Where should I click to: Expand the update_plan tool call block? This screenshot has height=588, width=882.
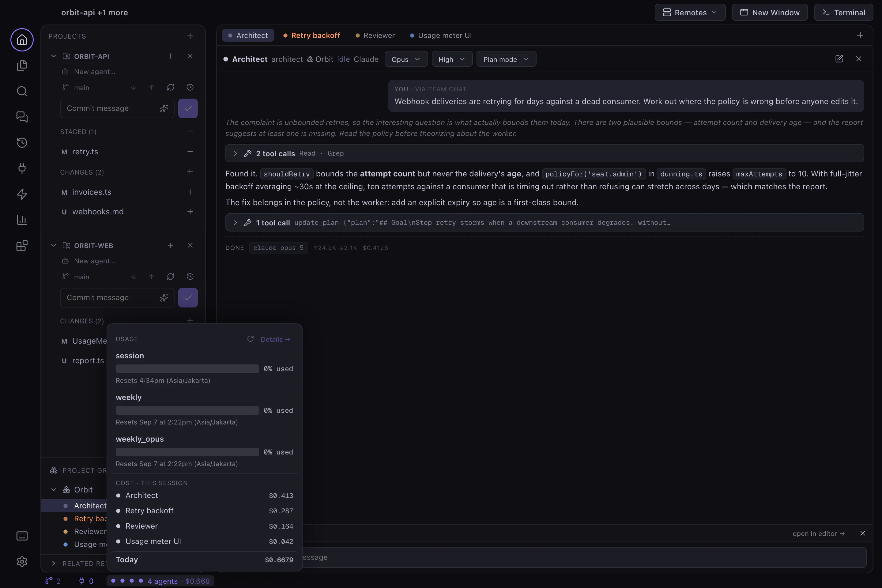pyautogui.click(x=545, y=223)
